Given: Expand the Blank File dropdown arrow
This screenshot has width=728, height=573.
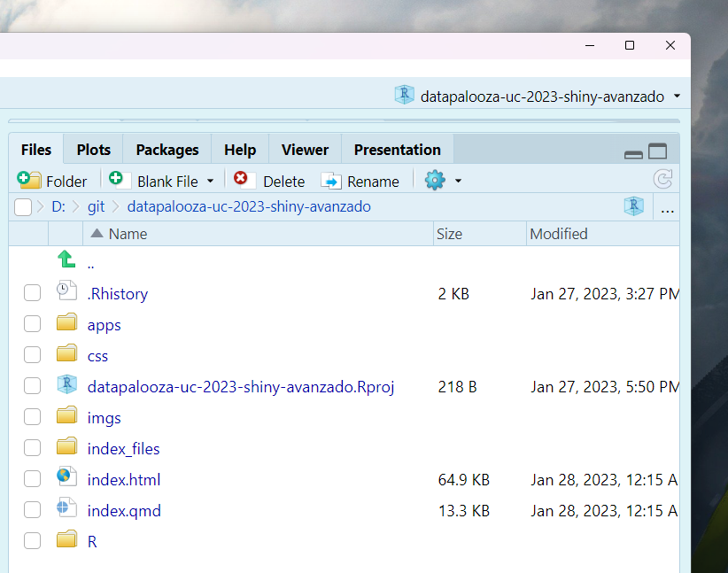Looking at the screenshot, I should pos(211,182).
